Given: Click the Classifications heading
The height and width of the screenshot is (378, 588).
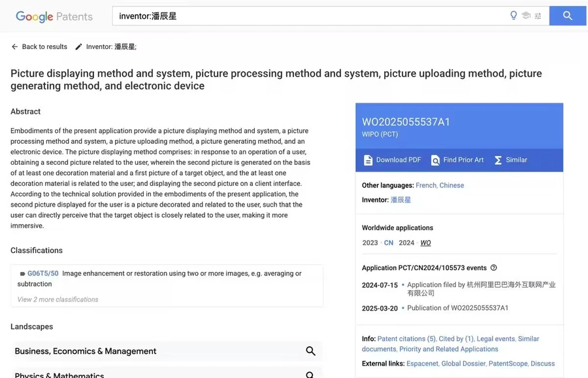Looking at the screenshot, I should click(37, 250).
